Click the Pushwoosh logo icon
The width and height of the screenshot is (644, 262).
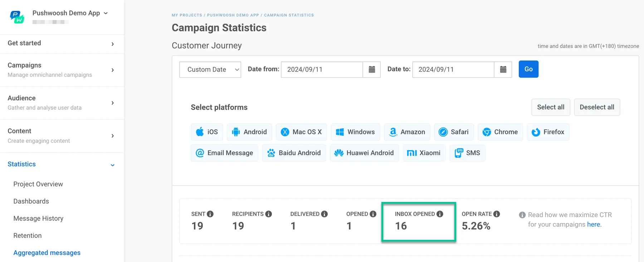(x=17, y=17)
